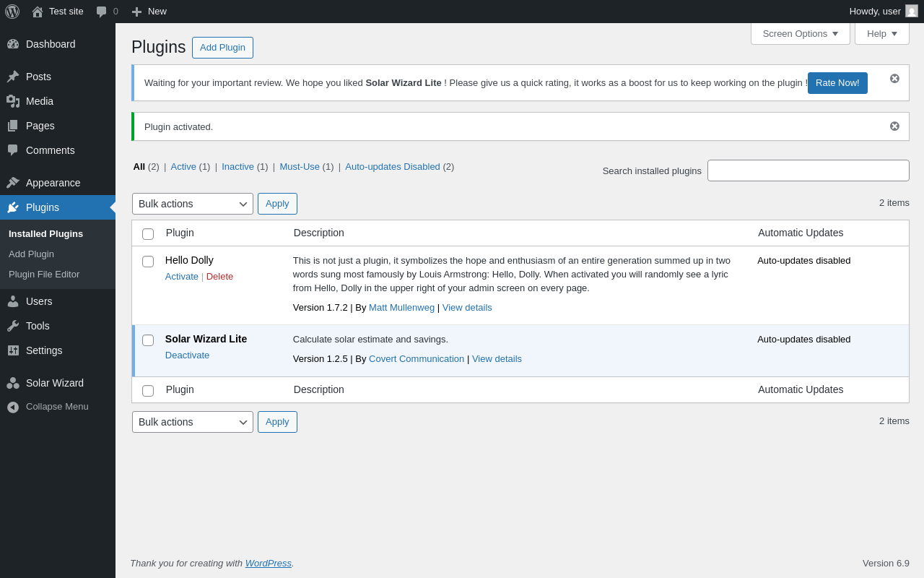Open Media library icon
The image size is (924, 578).
[x=13, y=101]
